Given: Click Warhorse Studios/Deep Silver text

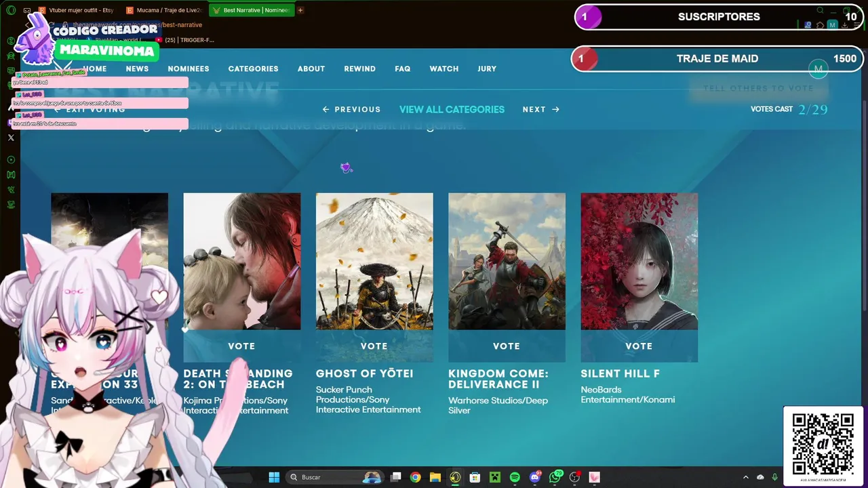Looking at the screenshot, I should [x=498, y=405].
